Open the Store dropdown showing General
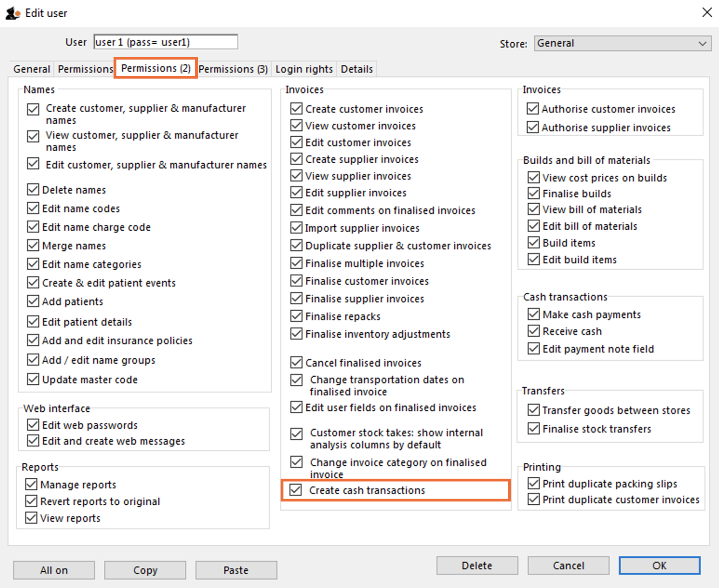719x588 pixels. (623, 43)
